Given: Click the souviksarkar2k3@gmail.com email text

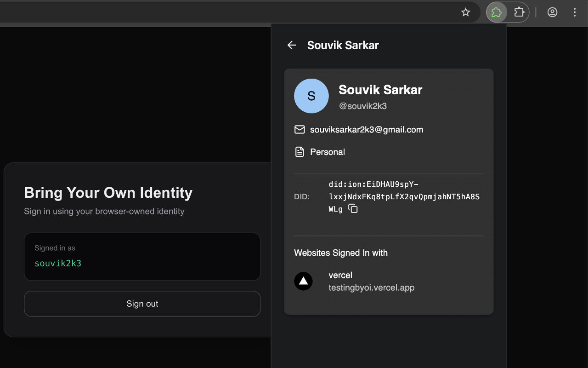Looking at the screenshot, I should (367, 129).
